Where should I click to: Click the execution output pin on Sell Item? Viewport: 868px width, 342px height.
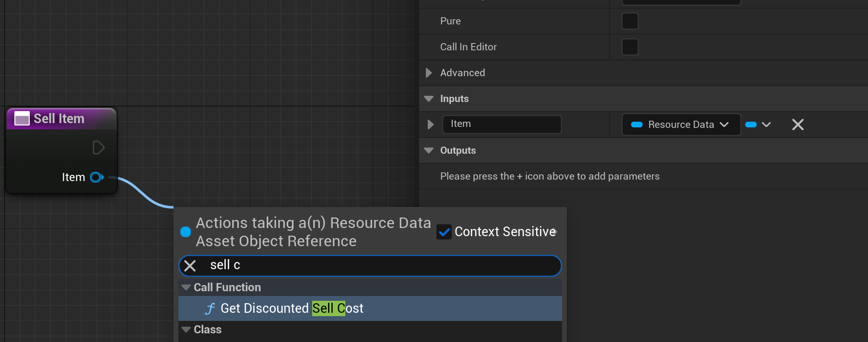98,148
